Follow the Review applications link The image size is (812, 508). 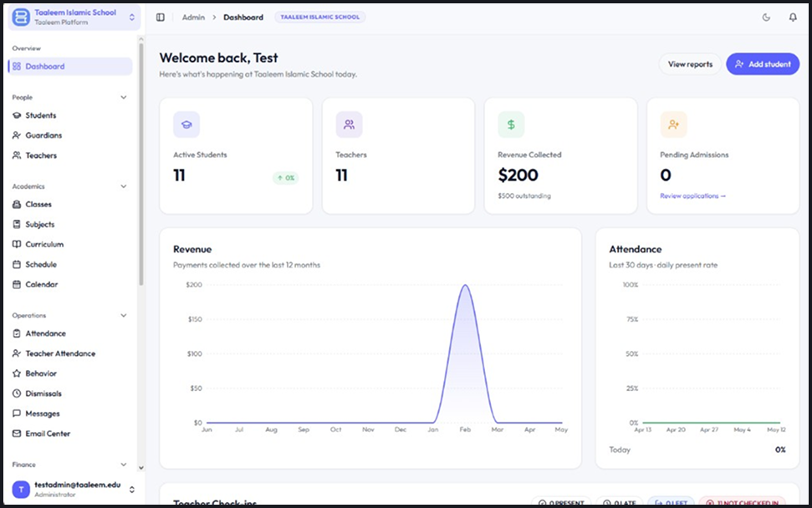[693, 196]
